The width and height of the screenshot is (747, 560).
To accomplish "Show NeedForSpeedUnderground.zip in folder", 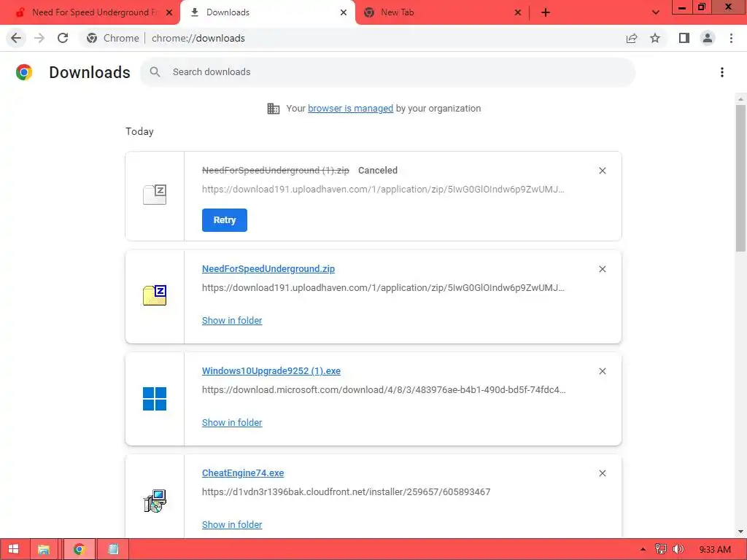I will pos(232,321).
